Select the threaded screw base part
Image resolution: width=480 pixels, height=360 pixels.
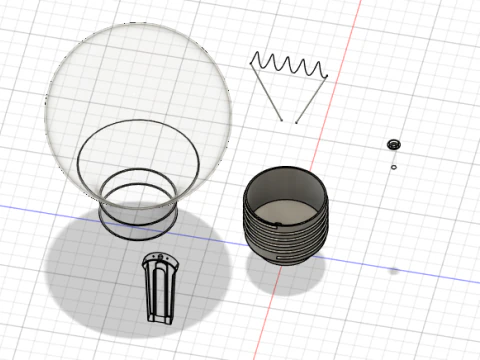coord(286,216)
